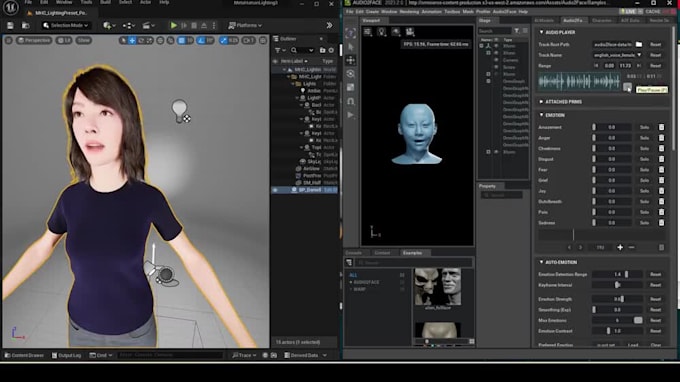
Task: Toggle visibility eye of BP_Daniell row
Action: point(275,190)
